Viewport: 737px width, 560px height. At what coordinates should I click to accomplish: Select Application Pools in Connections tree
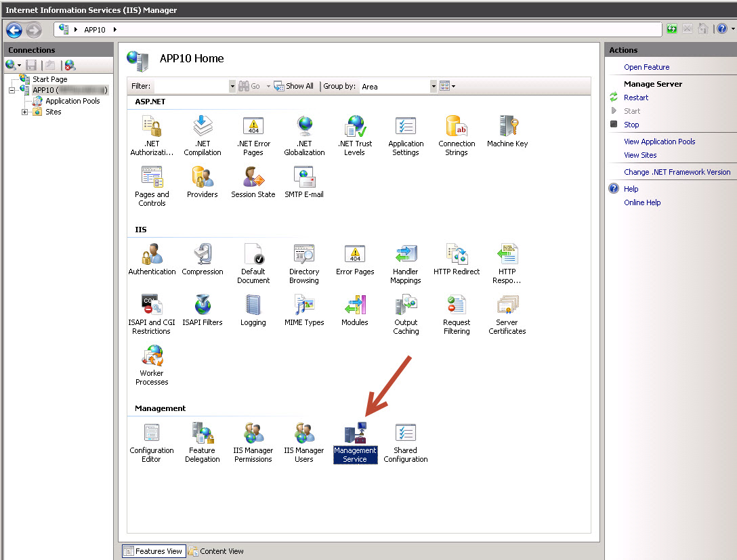tap(72, 101)
